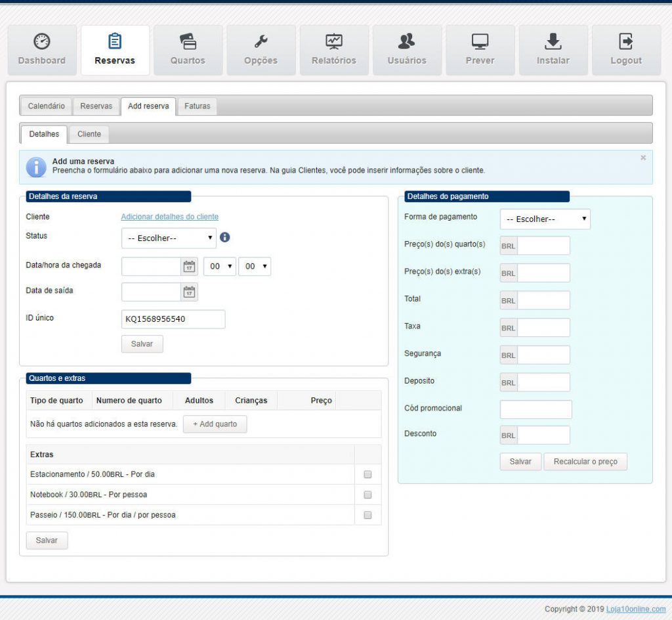Click the + Add quarto button
This screenshot has width=672, height=620.
215,424
